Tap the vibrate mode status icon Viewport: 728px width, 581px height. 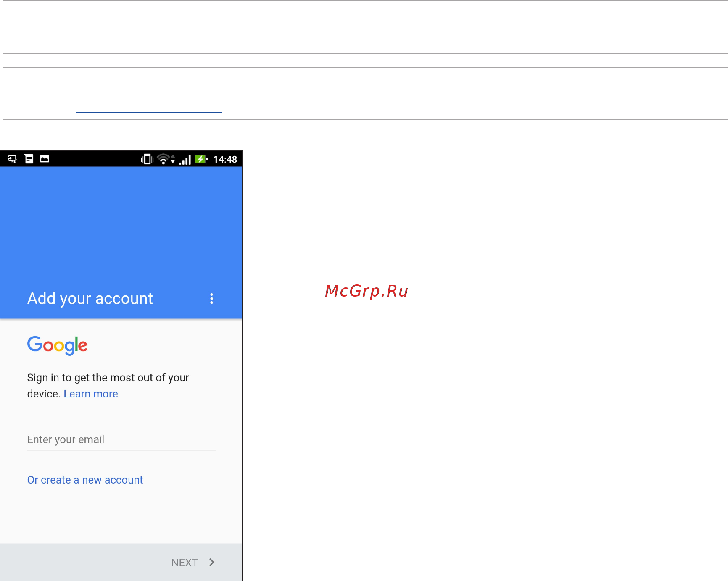(x=147, y=159)
